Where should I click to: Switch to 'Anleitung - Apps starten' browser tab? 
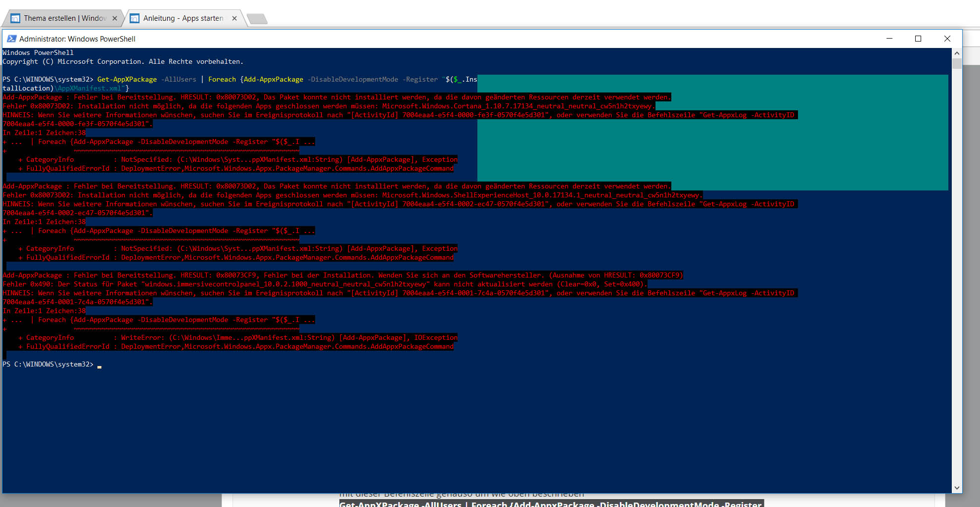[183, 18]
